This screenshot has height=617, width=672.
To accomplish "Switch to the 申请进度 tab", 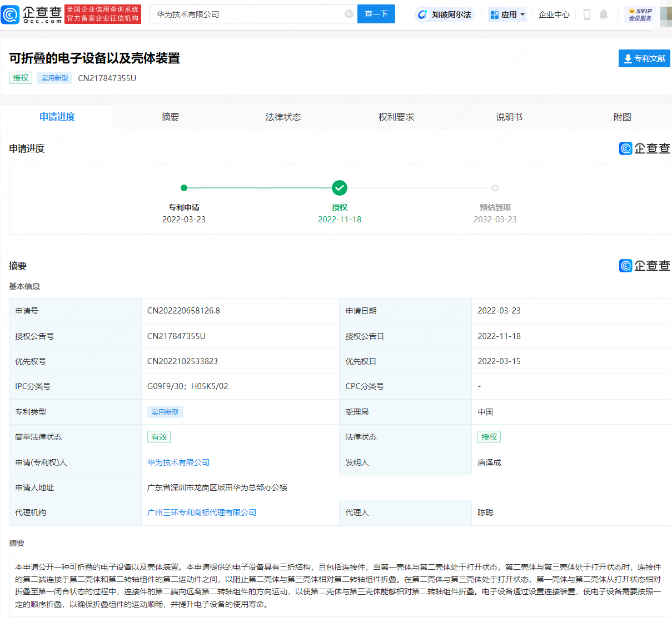I will [57, 117].
